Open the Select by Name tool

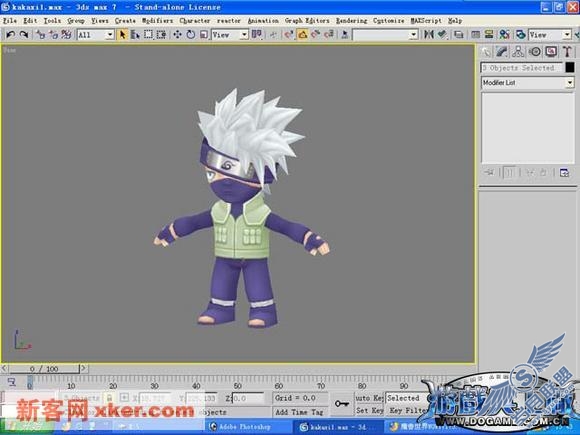pyautogui.click(x=135, y=35)
